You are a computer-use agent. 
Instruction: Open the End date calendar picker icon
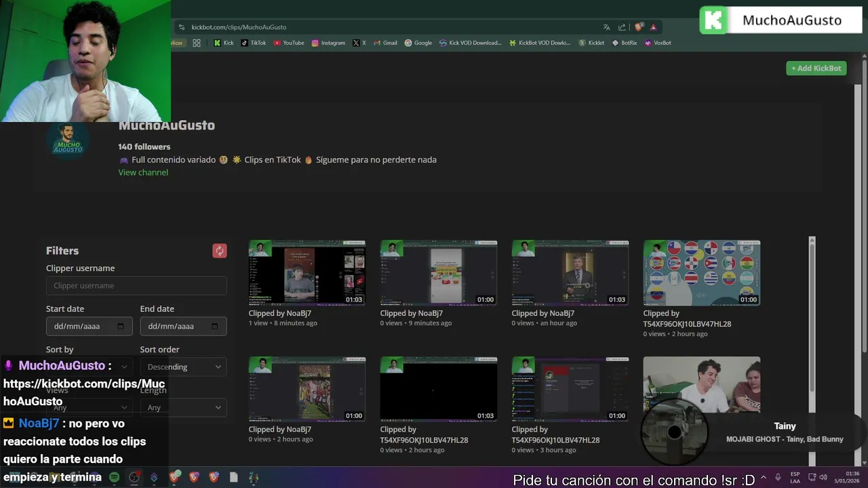[214, 326]
